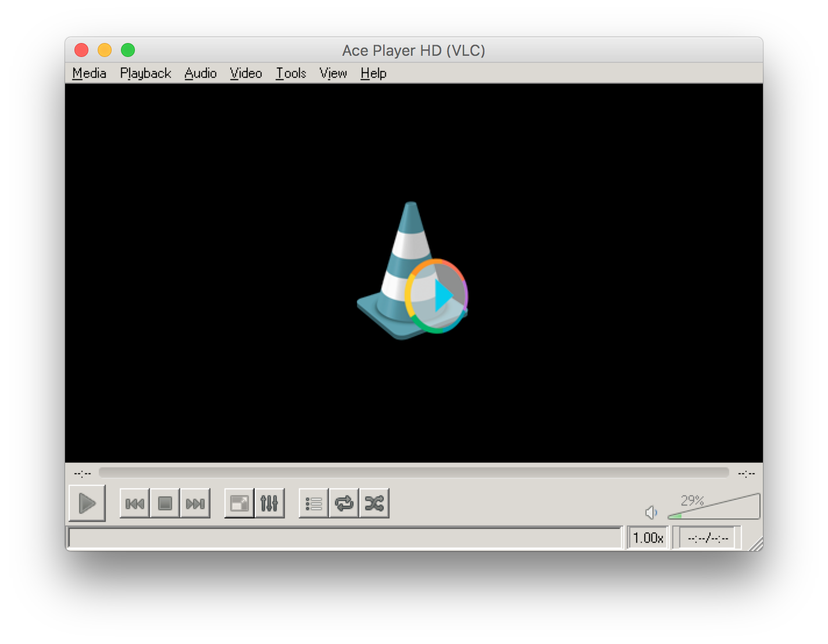Expand the Video menu

[x=246, y=73]
